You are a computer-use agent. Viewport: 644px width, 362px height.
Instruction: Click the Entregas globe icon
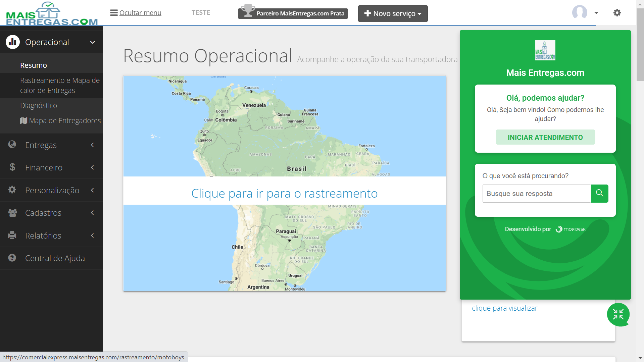click(x=12, y=145)
